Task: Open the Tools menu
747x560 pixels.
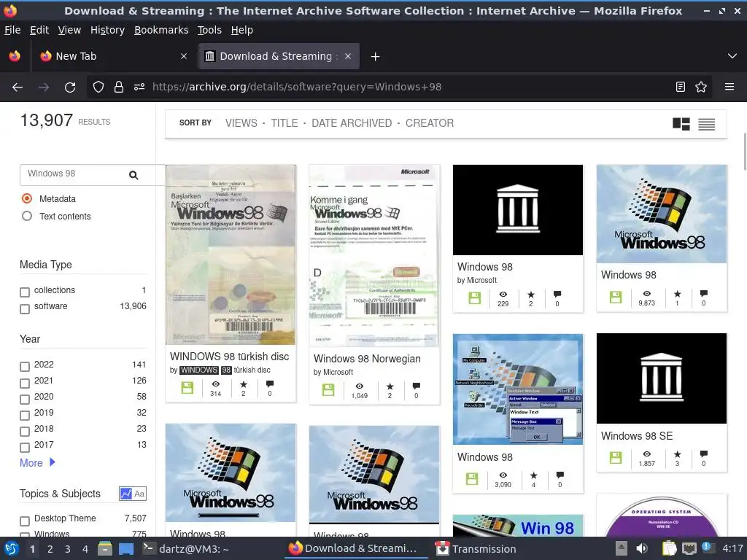Action: (x=209, y=30)
